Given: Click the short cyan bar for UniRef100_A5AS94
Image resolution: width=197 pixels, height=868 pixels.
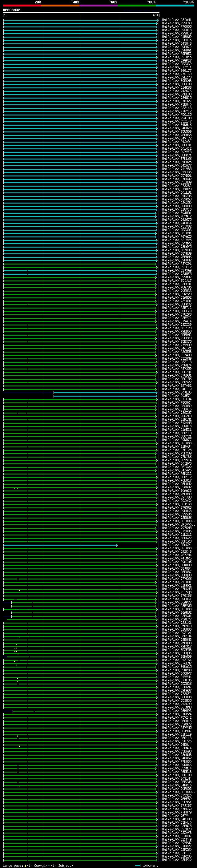Looking at the screenshot, I should (x=61, y=545).
